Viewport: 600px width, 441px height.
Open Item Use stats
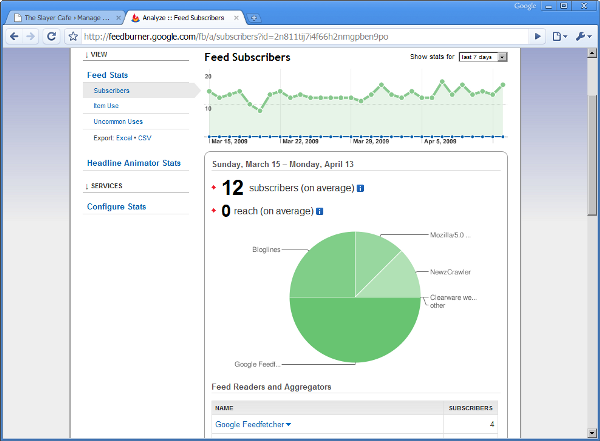[x=106, y=106]
